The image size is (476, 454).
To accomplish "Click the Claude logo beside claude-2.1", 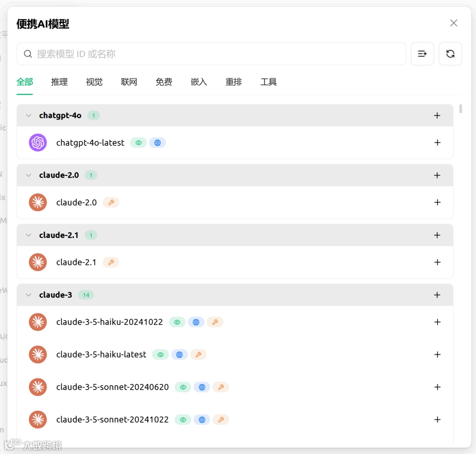I will [37, 262].
